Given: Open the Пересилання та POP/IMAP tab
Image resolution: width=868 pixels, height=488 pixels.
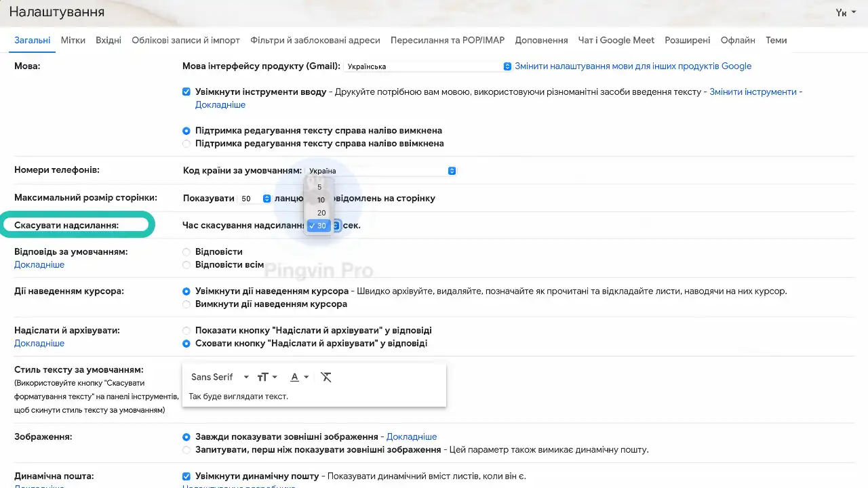Looking at the screenshot, I should point(448,40).
